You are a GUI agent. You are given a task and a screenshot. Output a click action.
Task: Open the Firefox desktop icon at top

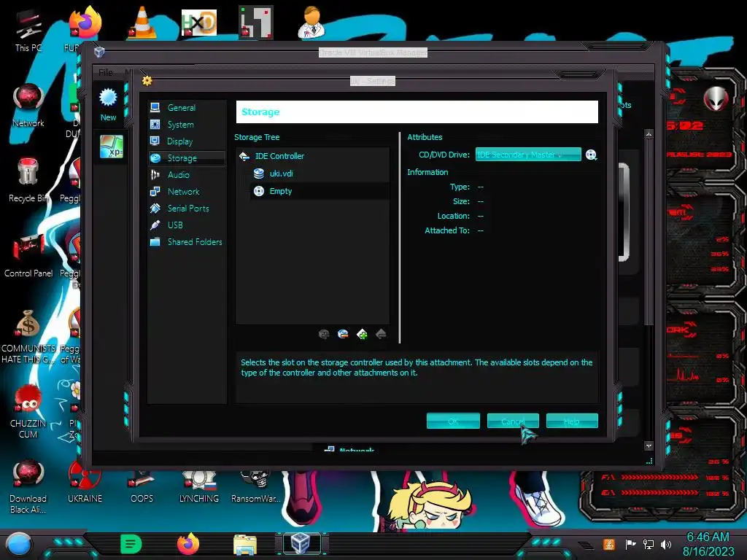pyautogui.click(x=86, y=22)
